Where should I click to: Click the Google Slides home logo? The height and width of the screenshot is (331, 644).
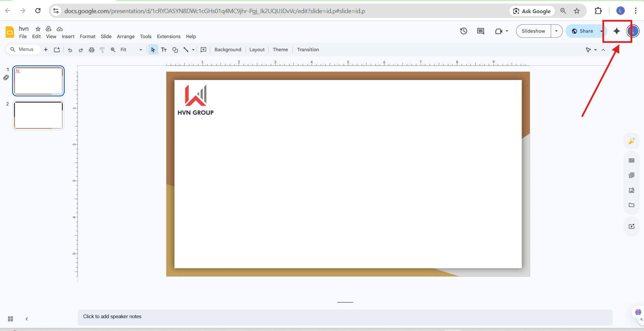coord(10,32)
